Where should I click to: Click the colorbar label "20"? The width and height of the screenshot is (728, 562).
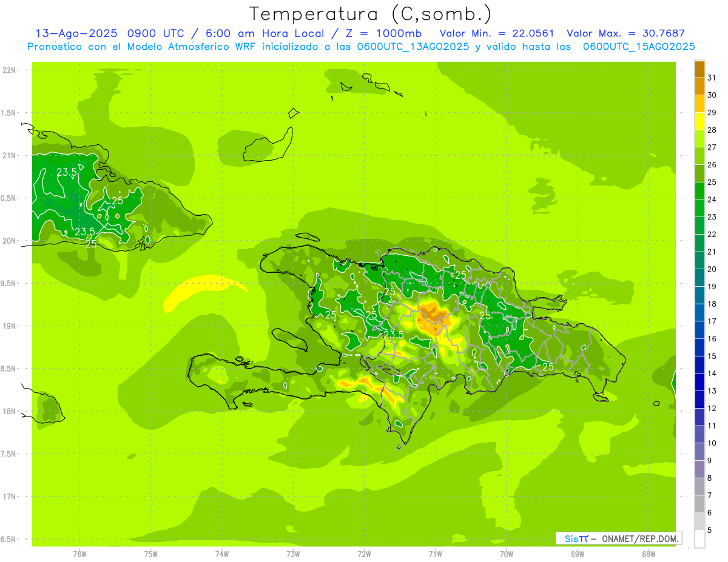712,269
